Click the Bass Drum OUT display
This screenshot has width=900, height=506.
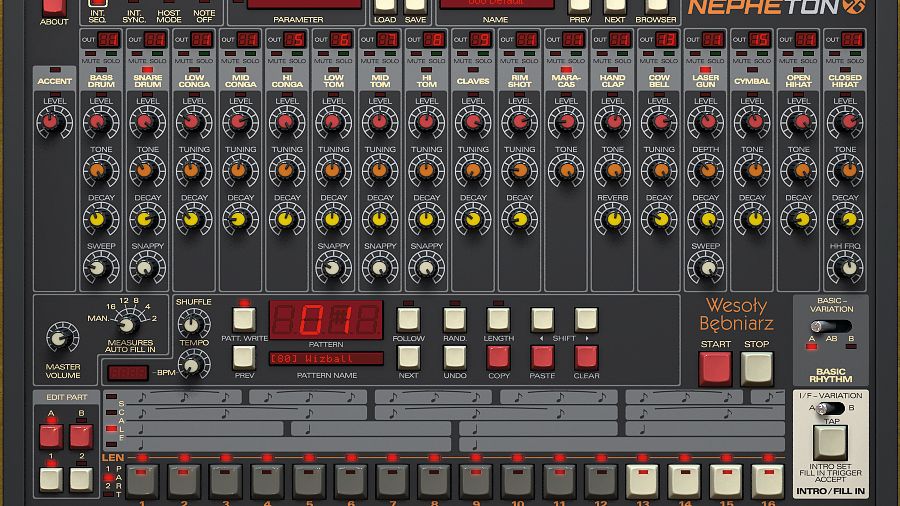108,40
